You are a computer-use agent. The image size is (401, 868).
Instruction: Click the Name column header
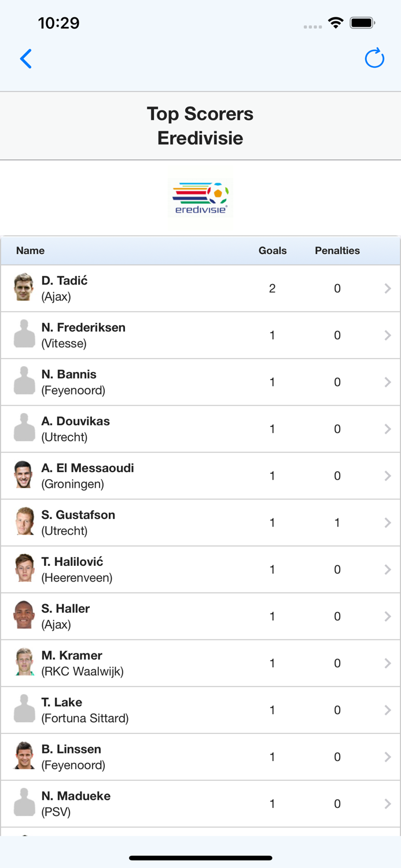click(x=30, y=251)
